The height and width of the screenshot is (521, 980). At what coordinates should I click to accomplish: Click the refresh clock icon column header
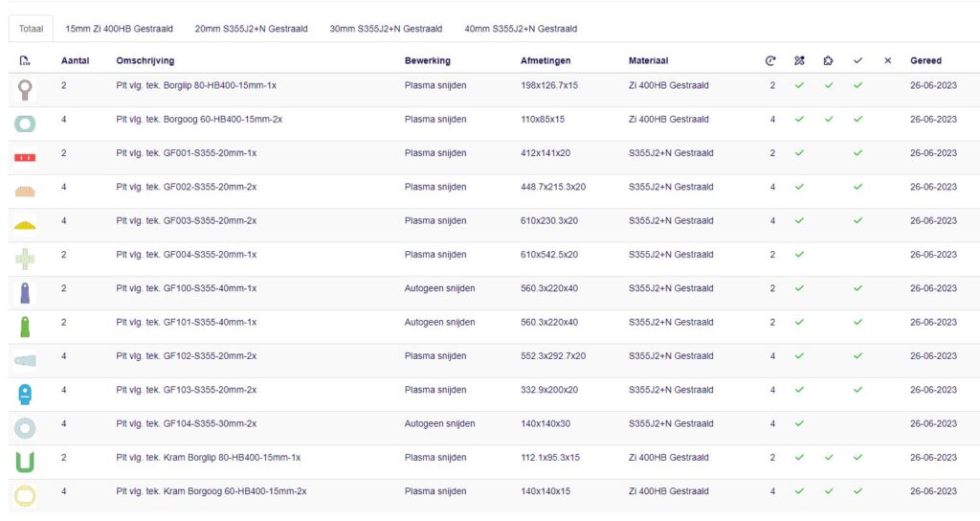tap(770, 60)
